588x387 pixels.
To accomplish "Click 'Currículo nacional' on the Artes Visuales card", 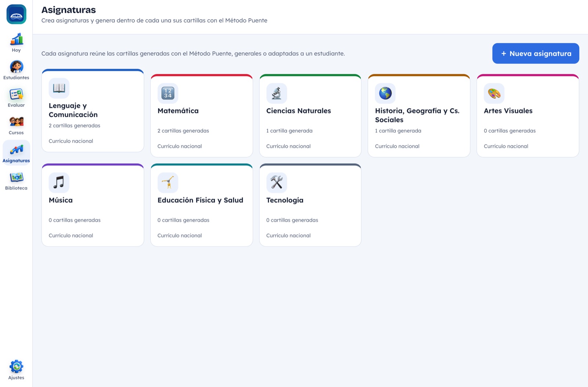I will pos(506,146).
